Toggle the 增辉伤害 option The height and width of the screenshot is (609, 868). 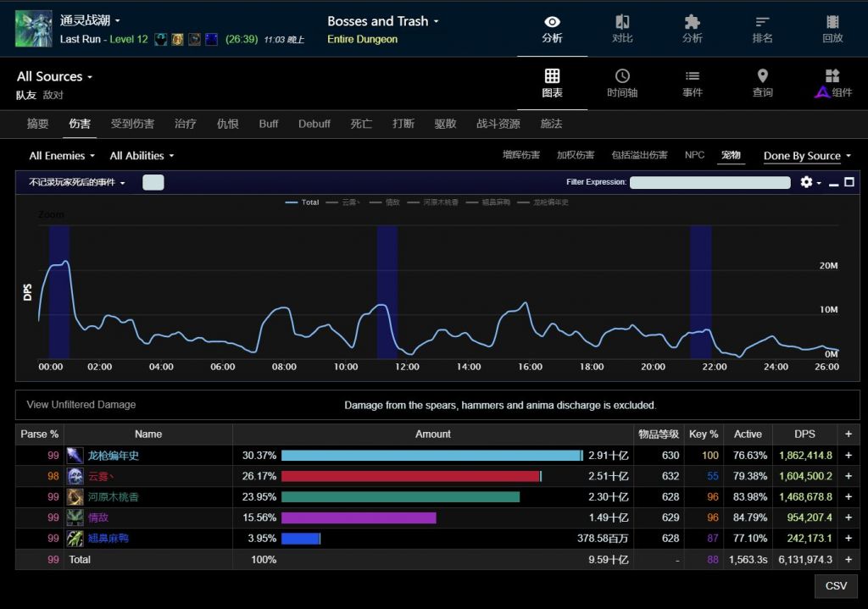[520, 155]
